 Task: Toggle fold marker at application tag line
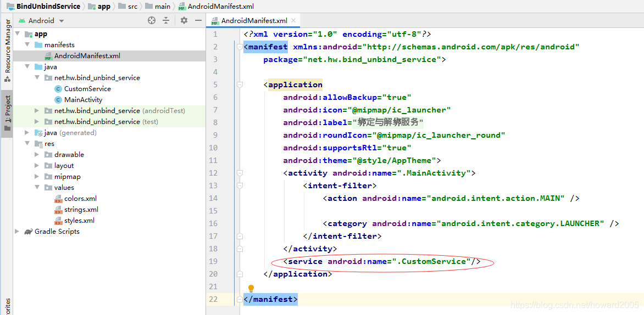coord(239,85)
